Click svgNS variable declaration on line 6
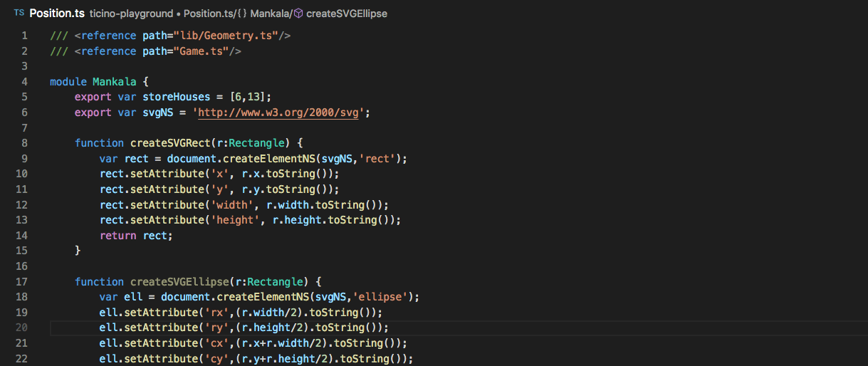 click(157, 113)
